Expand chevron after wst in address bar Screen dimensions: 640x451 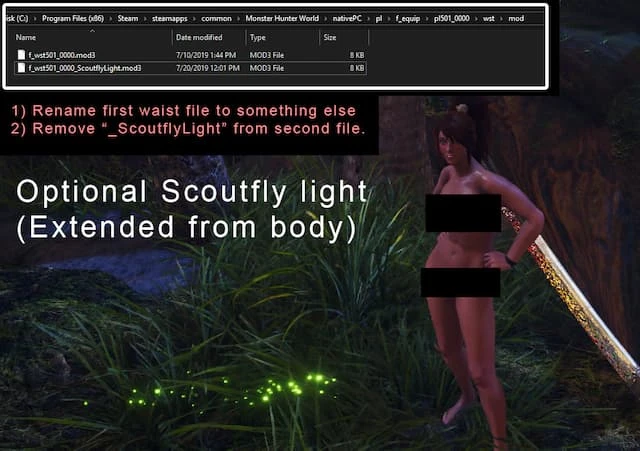tap(501, 19)
